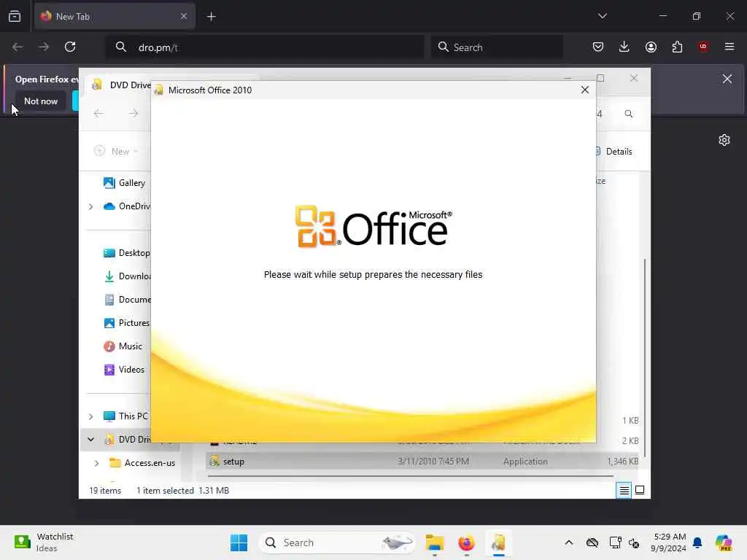This screenshot has width=747, height=560.
Task: Switch to details list view icon
Action: 624,490
